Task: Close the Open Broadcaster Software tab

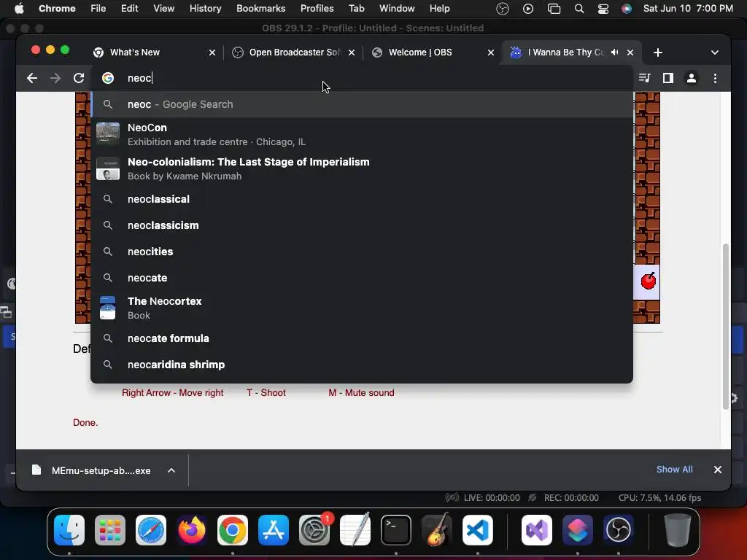Action: pyautogui.click(x=351, y=52)
